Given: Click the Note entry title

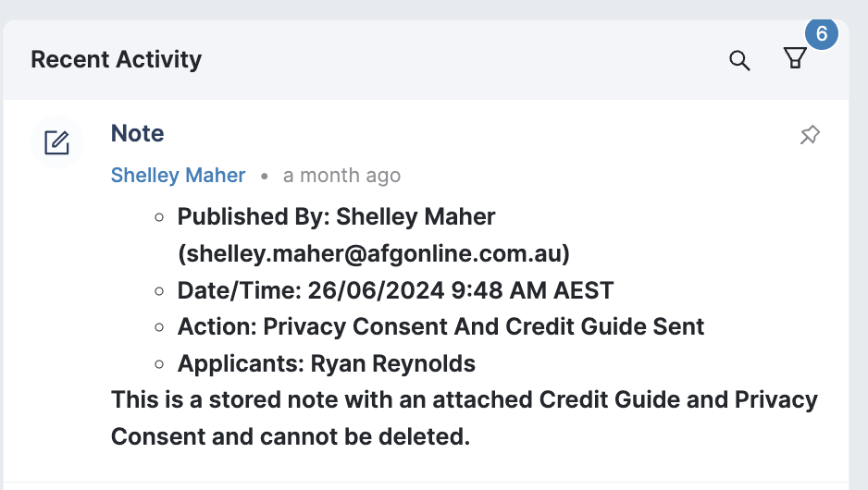Looking at the screenshot, I should pos(137,133).
